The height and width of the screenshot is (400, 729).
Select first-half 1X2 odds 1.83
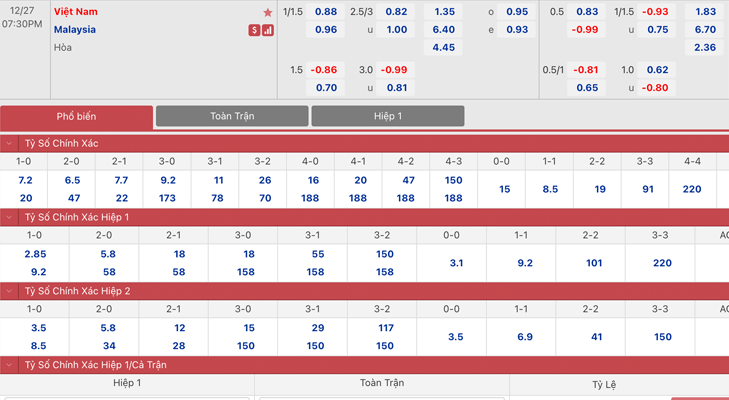705,12
